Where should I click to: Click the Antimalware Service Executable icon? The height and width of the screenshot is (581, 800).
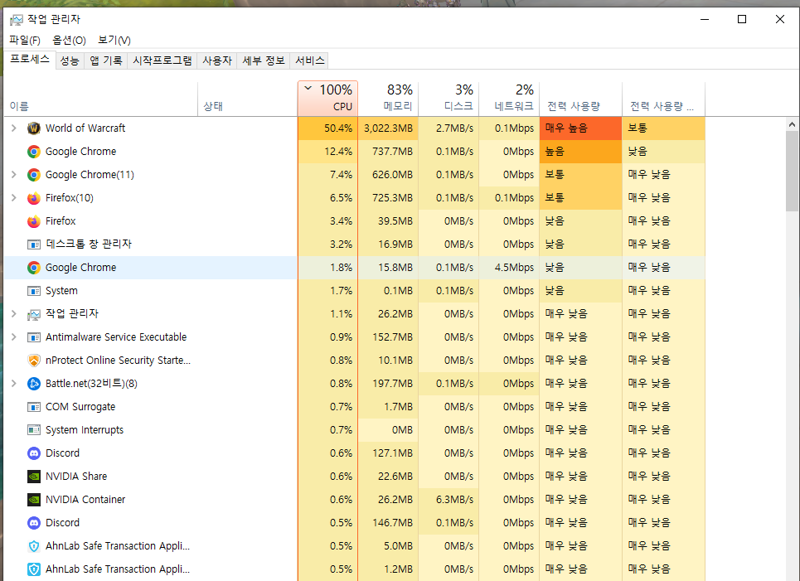click(x=34, y=337)
